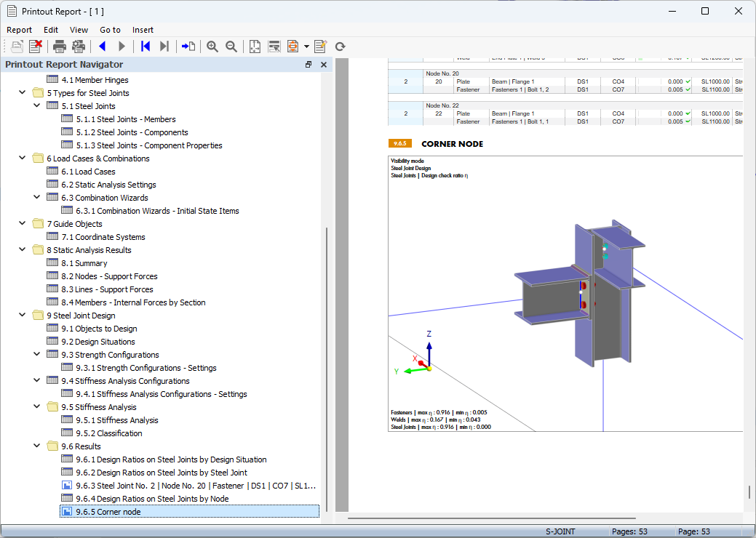Select 9.1 Objects to Design item
Viewport: 756px width, 538px height.
click(x=99, y=329)
